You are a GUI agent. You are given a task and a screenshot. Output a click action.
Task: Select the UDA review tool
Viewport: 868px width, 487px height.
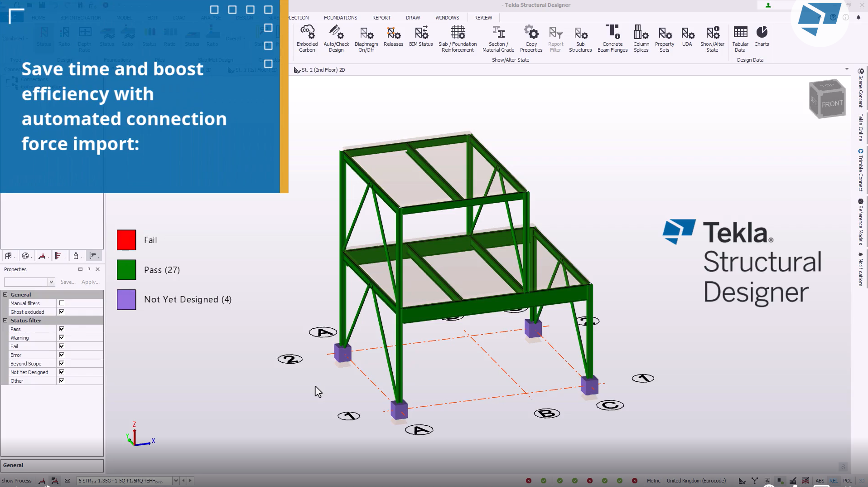point(687,36)
